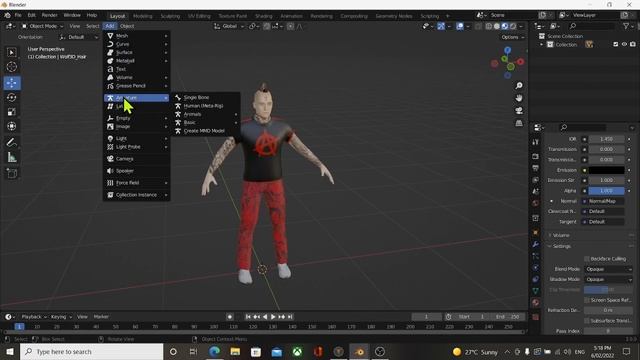Toggle Backface Culling checkbox
This screenshot has height=360, width=640.
click(587, 259)
